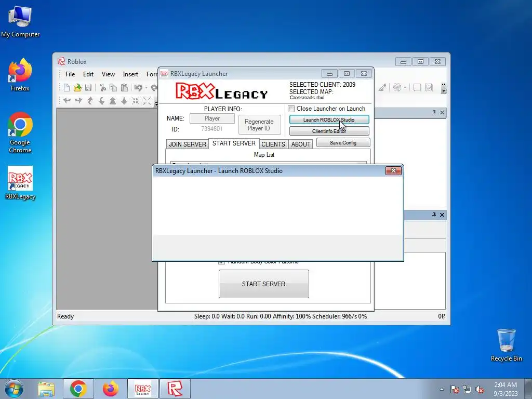Viewport: 532px width, 399px height.
Task: Click the Open file folder icon
Action: (78, 87)
